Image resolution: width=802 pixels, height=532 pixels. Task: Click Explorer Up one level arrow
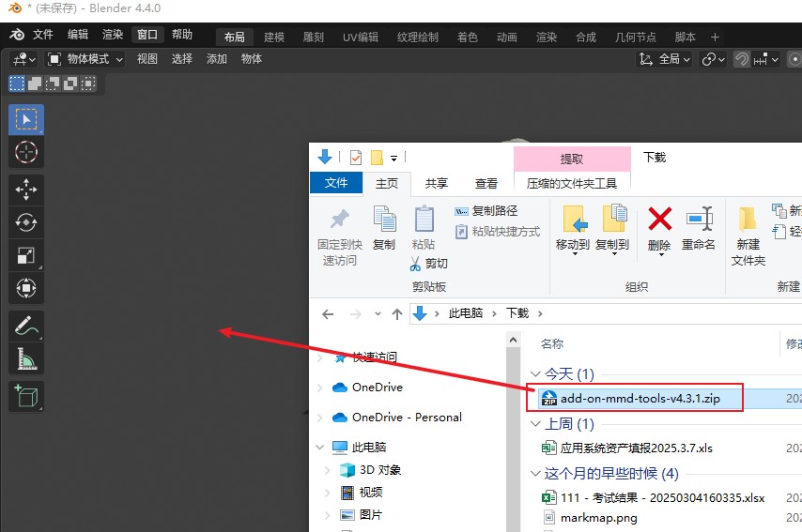tap(397, 313)
